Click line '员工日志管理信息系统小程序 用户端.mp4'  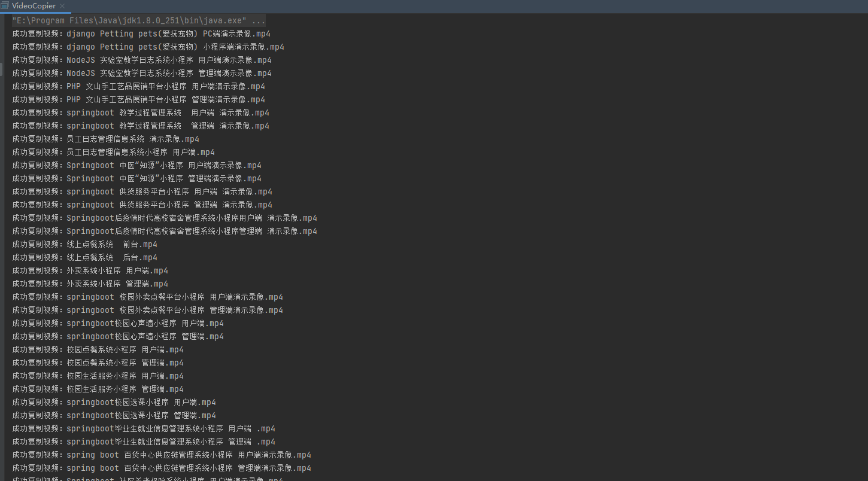point(113,152)
